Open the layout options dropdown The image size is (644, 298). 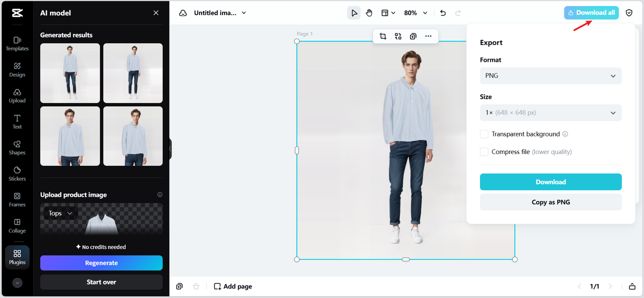tap(388, 13)
